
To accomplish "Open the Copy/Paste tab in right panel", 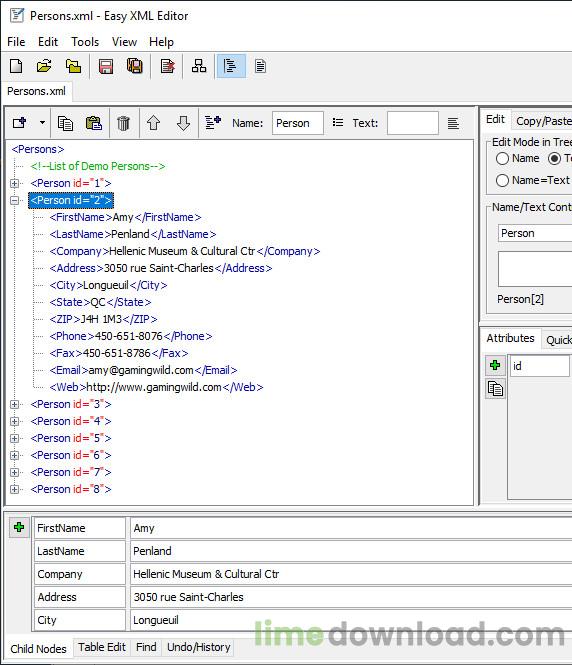I will pyautogui.click(x=543, y=121).
